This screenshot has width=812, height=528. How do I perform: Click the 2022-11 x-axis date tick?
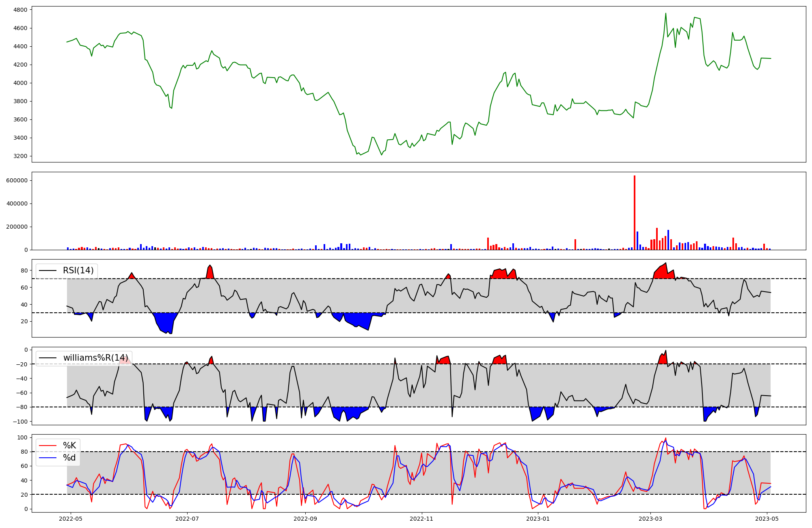tap(422, 519)
